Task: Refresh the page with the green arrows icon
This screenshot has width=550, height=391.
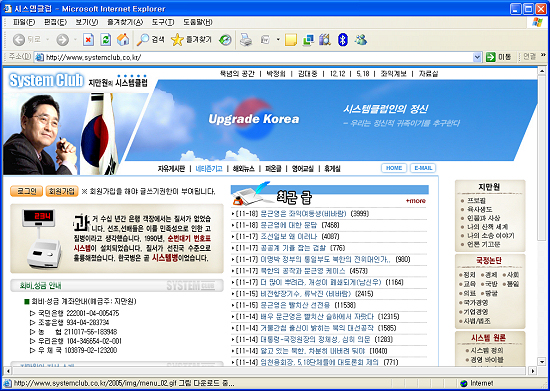Action: [x=106, y=40]
